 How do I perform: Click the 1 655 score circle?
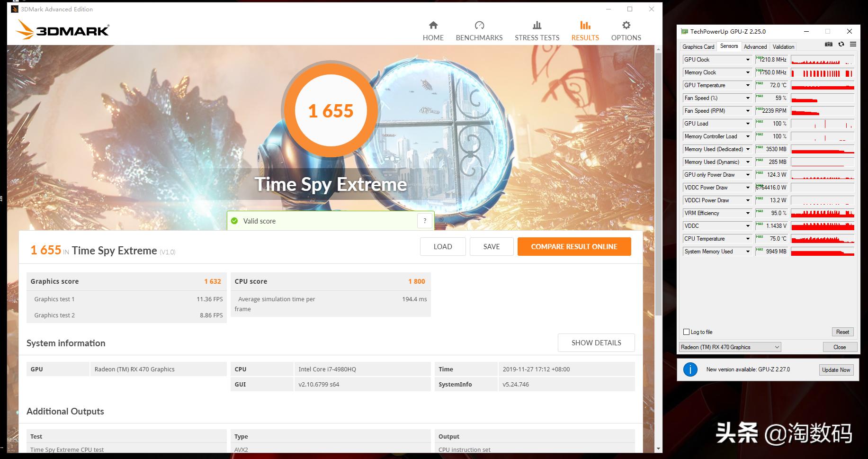coord(331,110)
